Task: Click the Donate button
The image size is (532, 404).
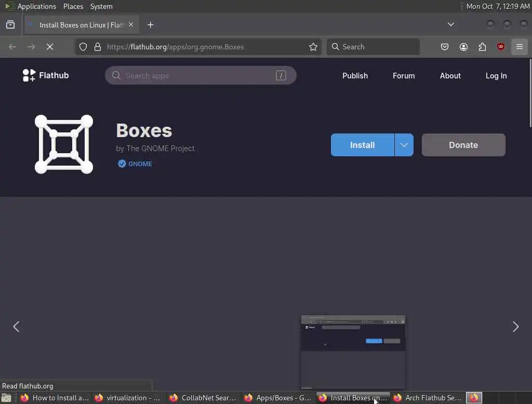Action: tap(463, 145)
